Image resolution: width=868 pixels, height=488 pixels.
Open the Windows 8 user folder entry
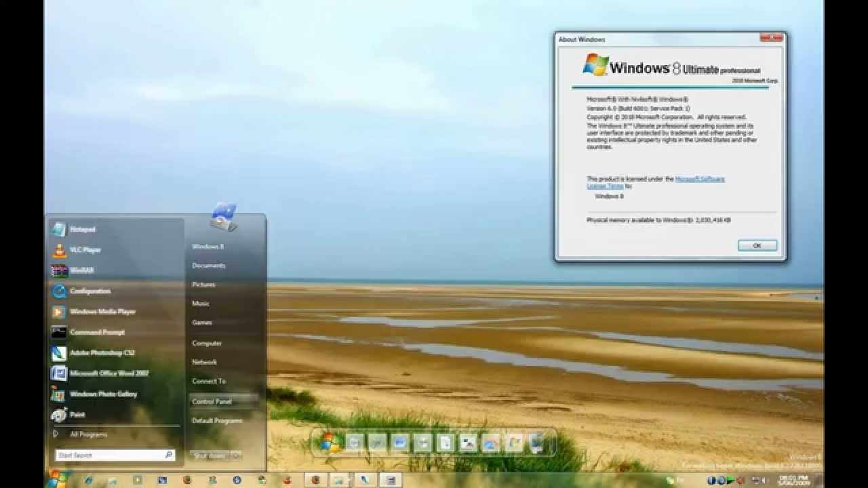tap(208, 247)
